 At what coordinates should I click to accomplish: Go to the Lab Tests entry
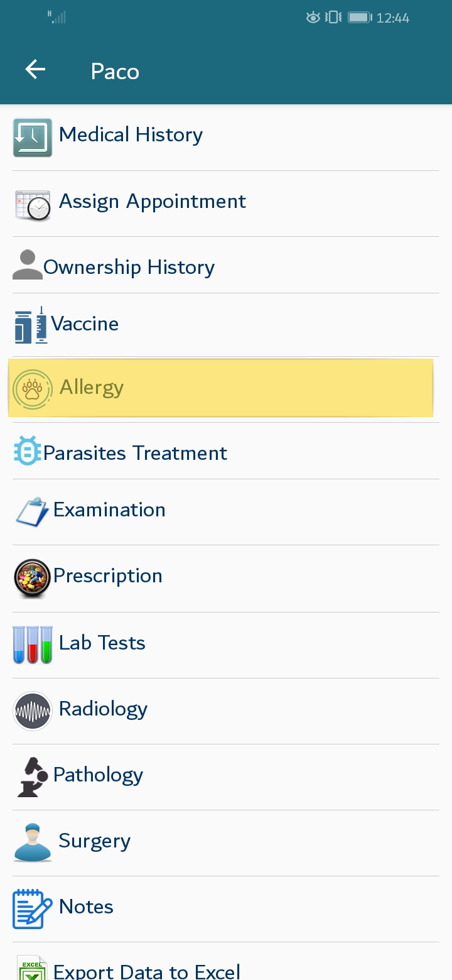(226, 645)
